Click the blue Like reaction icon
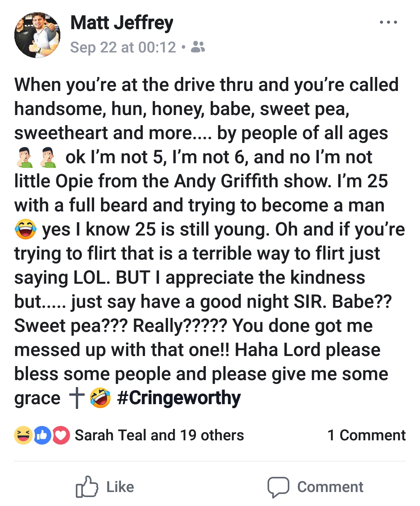 point(42,435)
